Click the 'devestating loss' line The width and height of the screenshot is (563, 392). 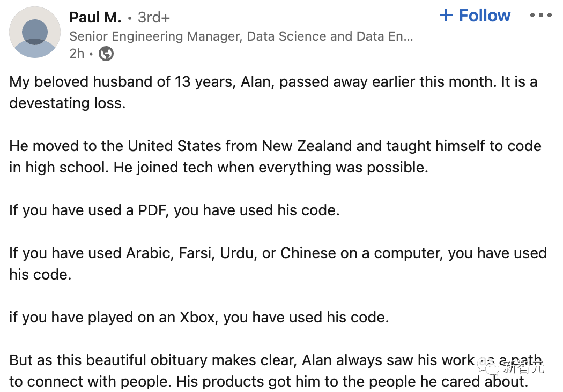[67, 103]
